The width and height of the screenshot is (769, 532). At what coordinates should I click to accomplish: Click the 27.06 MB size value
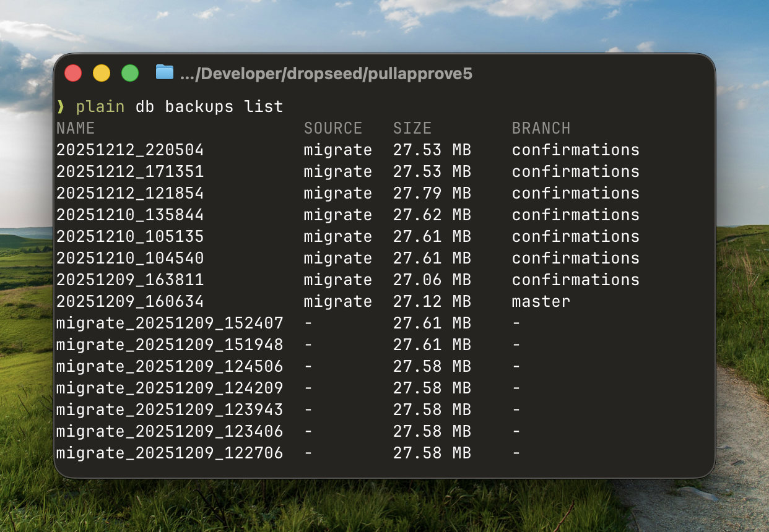pos(432,280)
